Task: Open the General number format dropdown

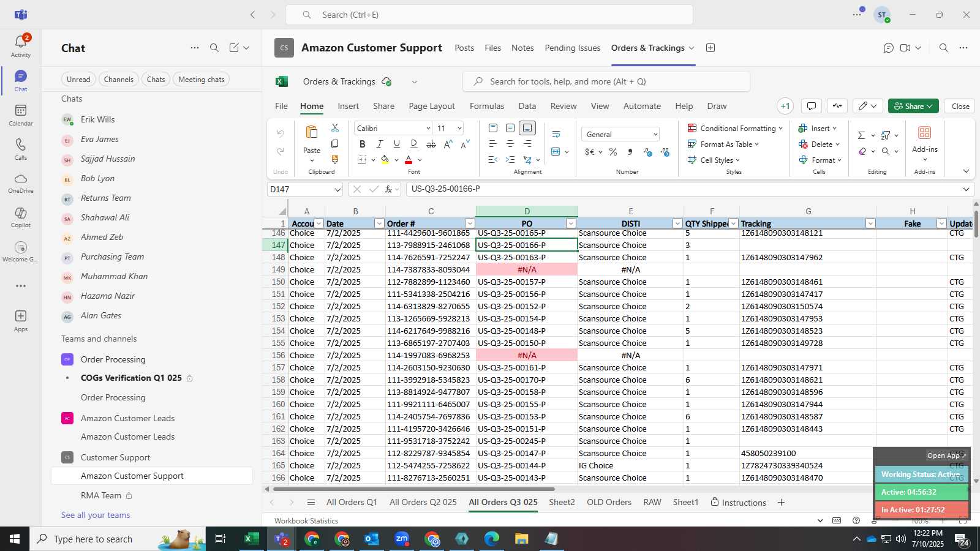Action: (x=655, y=135)
